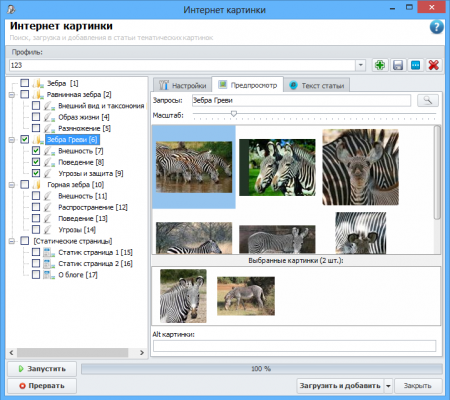Click the folder icon of Равнинная зебра [2]
450x400 pixels.
point(38,95)
